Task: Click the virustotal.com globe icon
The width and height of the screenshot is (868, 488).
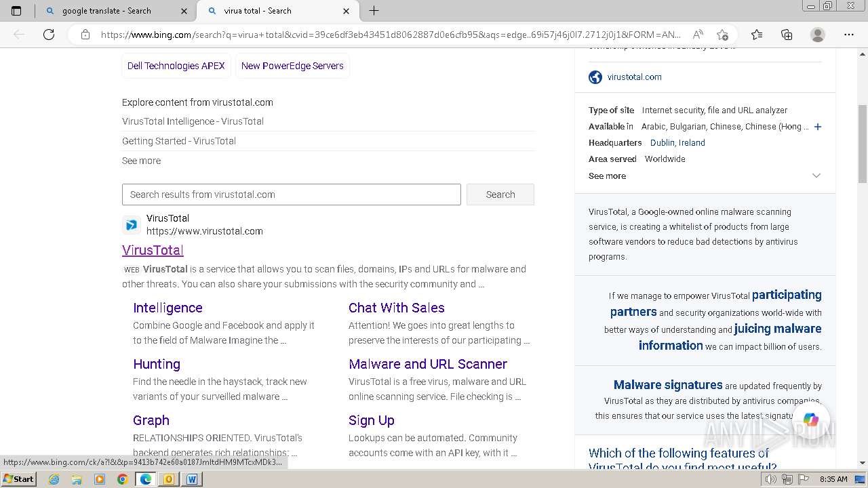Action: [595, 77]
